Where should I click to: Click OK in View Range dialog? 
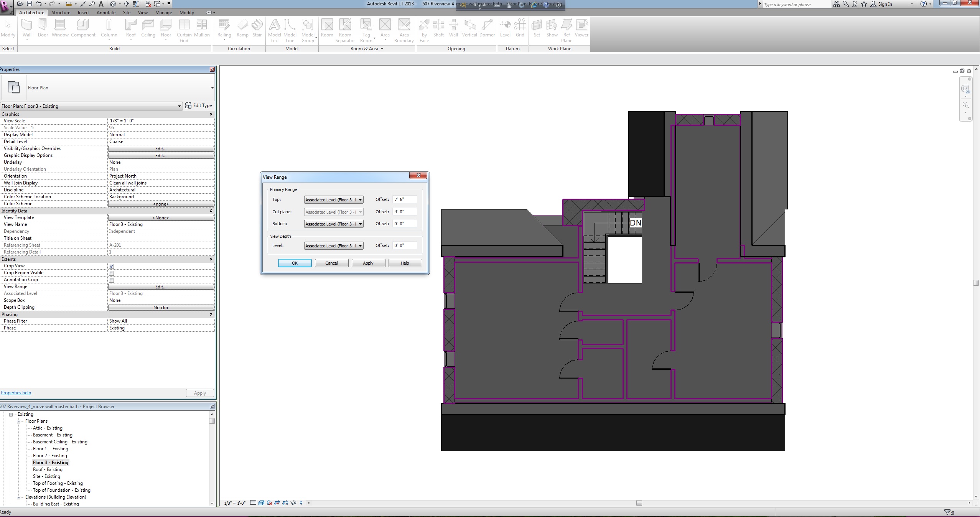[x=295, y=263]
